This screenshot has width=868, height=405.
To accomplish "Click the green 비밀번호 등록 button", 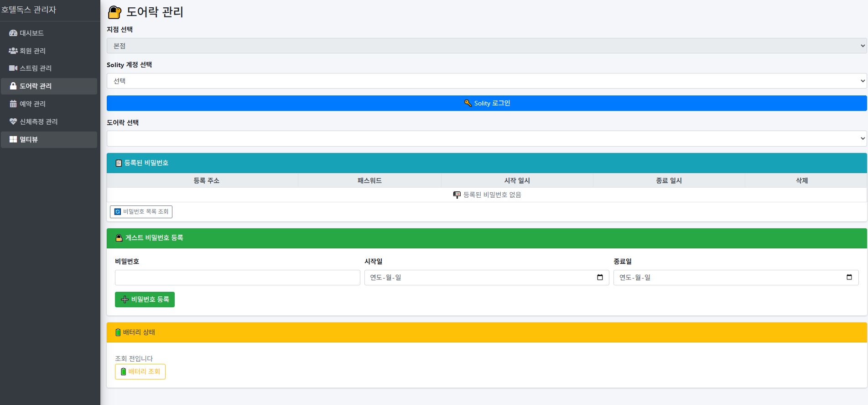I will click(145, 300).
